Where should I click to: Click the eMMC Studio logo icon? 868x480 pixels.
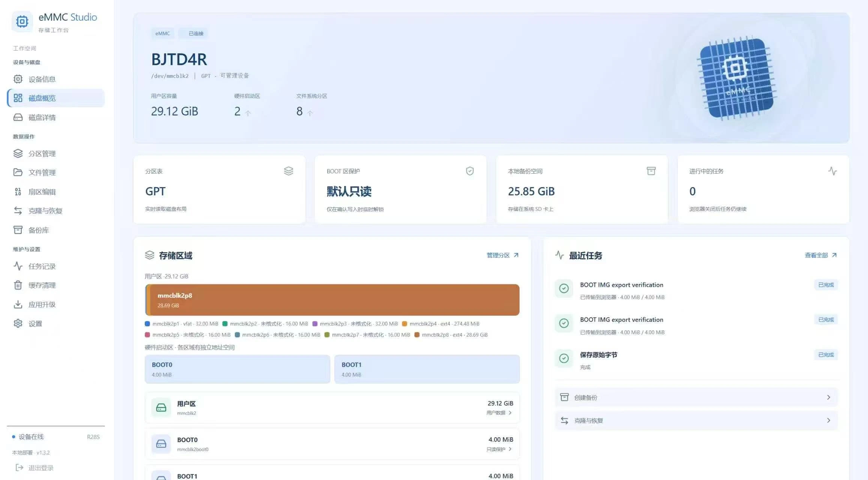(x=22, y=21)
